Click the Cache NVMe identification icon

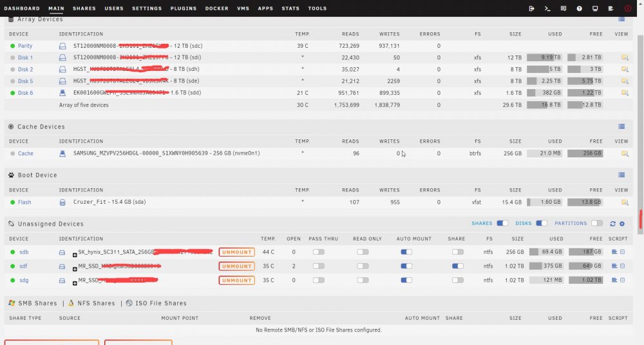point(62,153)
